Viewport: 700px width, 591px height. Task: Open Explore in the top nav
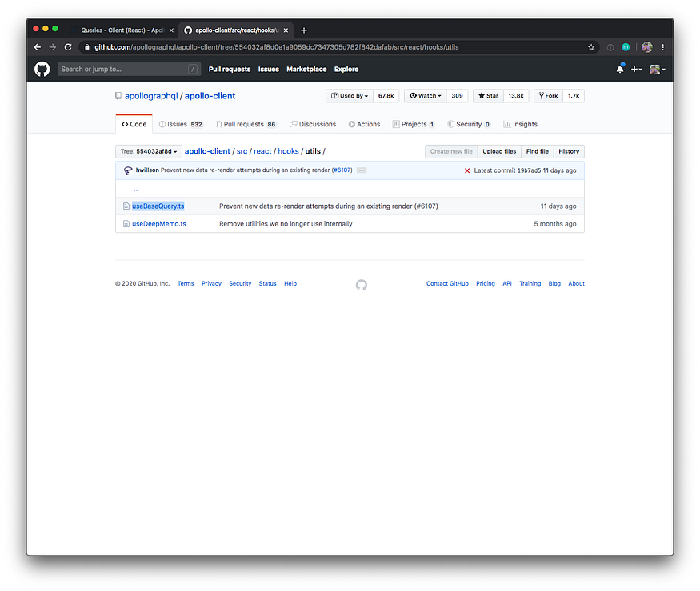(x=346, y=70)
